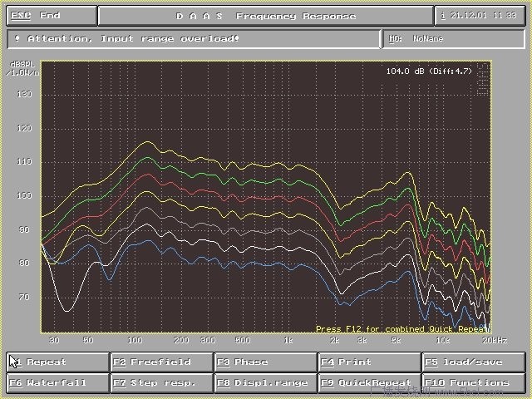Image resolution: width=532 pixels, height=399 pixels.
Task: Open the F10 Functions menu
Action: tap(473, 383)
